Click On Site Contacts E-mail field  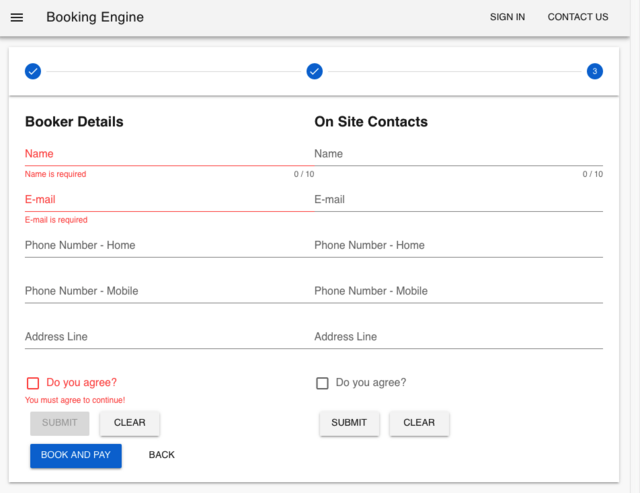point(458,200)
